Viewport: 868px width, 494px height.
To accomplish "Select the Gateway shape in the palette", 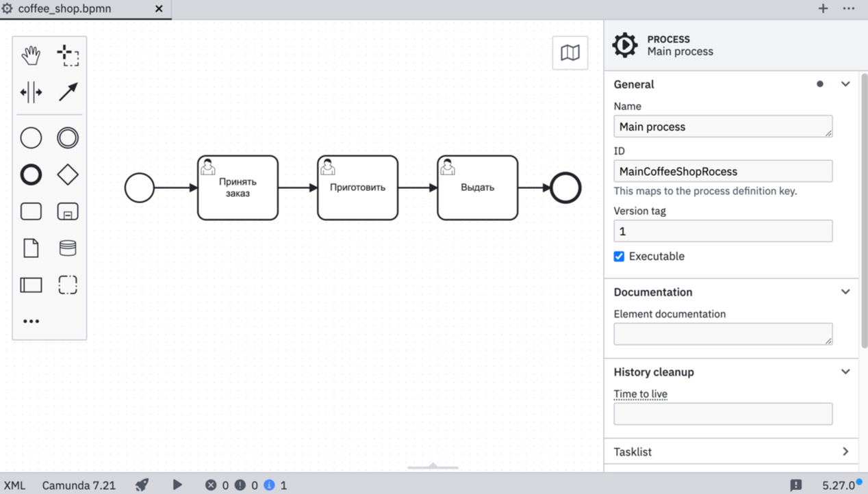I will point(68,174).
